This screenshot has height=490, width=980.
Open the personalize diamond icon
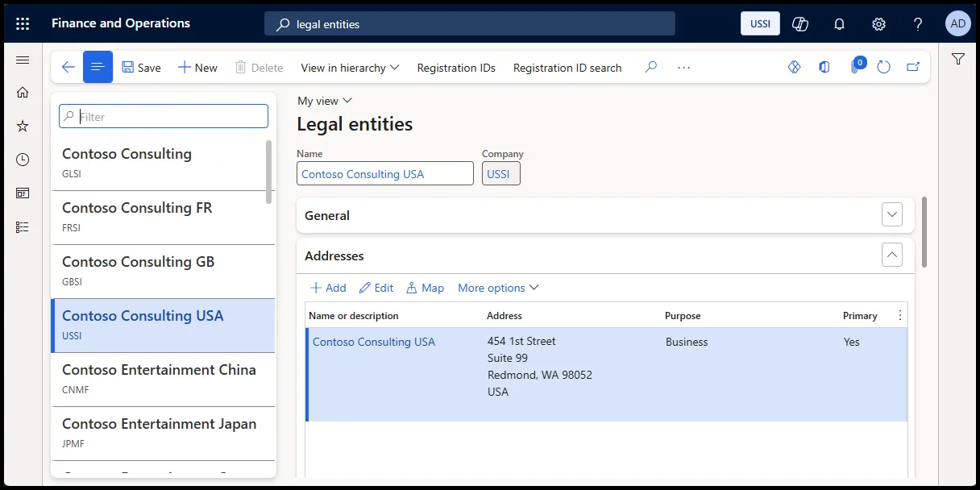point(794,68)
